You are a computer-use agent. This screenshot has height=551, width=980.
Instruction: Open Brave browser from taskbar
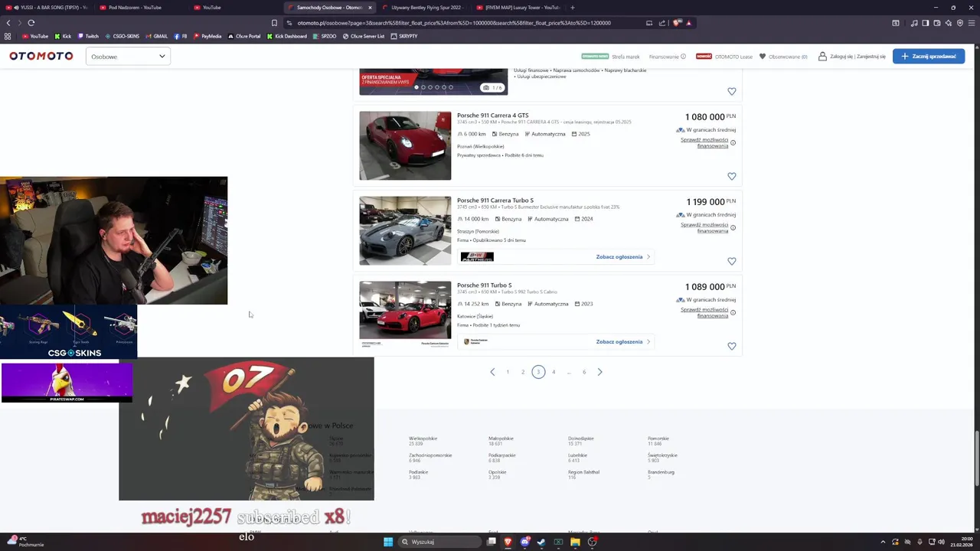coord(508,542)
